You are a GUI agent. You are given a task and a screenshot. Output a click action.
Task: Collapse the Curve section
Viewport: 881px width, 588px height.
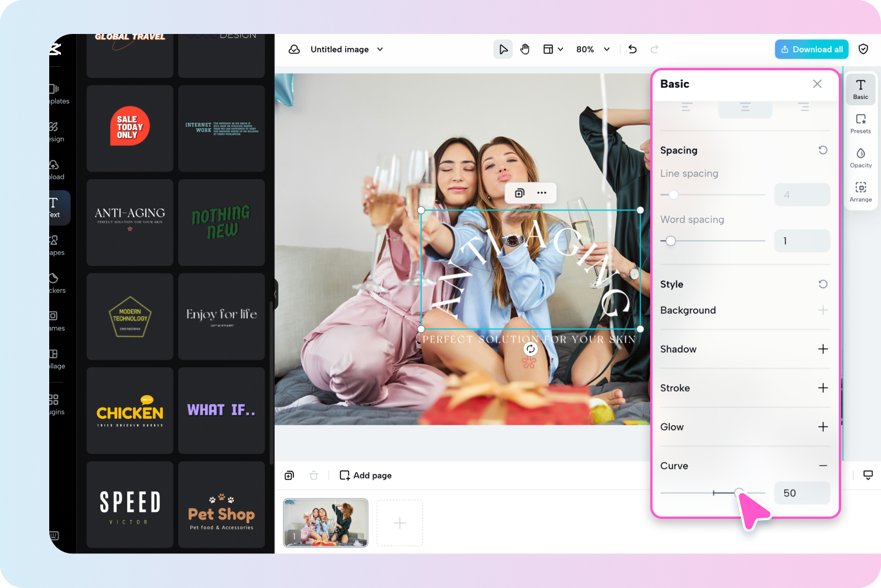[x=822, y=466]
